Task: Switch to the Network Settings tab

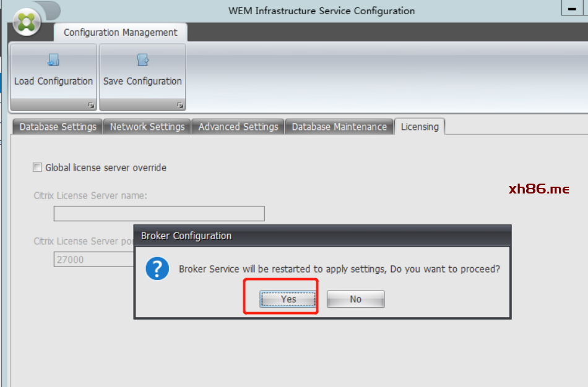Action: 147,127
